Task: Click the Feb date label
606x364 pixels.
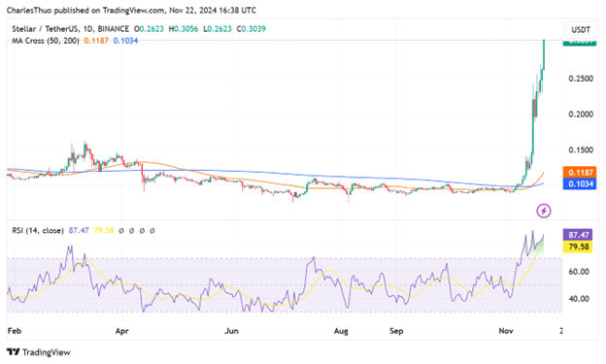Action: coord(15,331)
